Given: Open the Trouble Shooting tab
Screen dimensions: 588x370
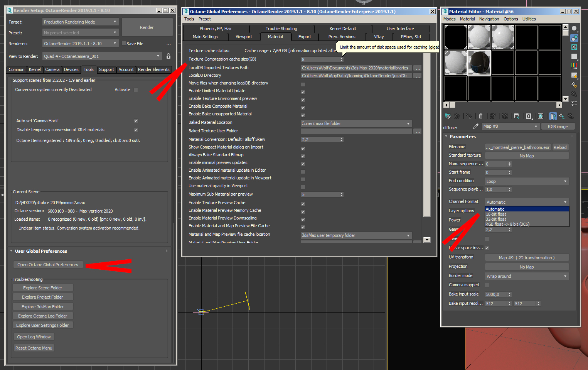Looking at the screenshot, I should click(281, 29).
